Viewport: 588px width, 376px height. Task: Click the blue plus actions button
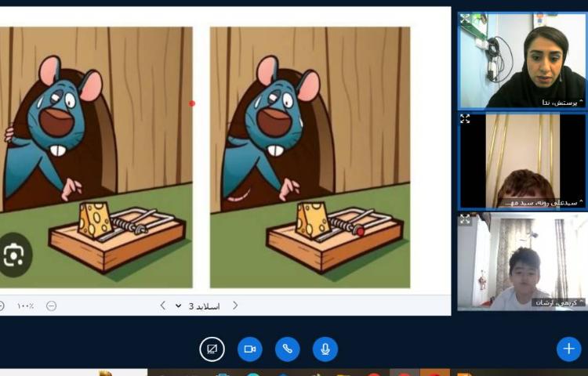click(x=568, y=349)
